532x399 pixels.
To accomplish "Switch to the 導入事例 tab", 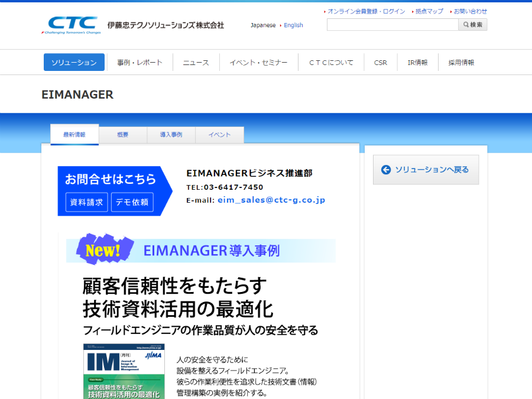I will click(171, 134).
